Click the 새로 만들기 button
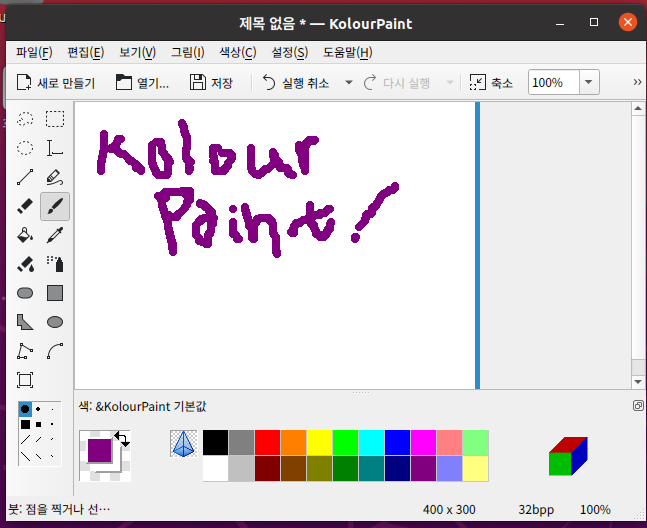This screenshot has width=647, height=528. click(x=56, y=82)
